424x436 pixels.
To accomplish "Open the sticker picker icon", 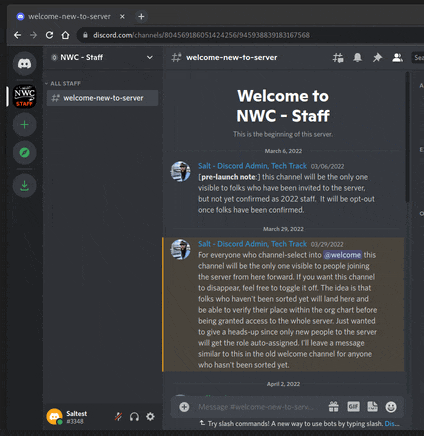I will click(x=372, y=407).
